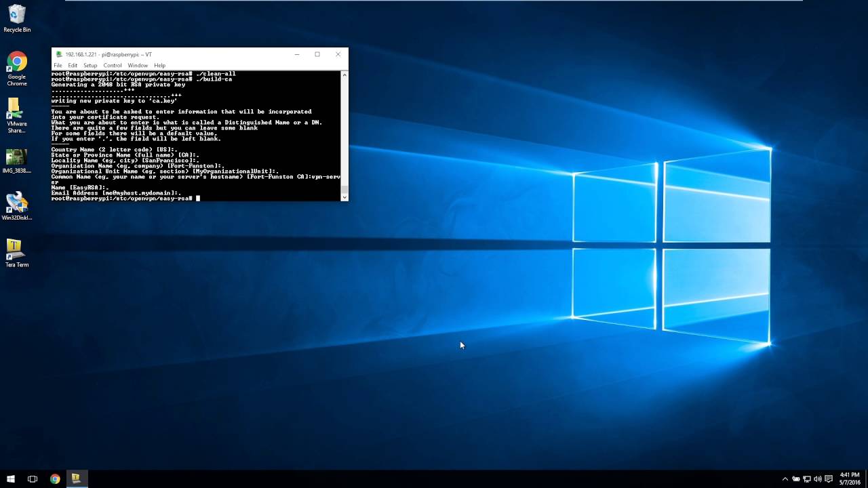Click the Tera Term title bar text
This screenshot has height=488, width=868.
tap(108, 54)
